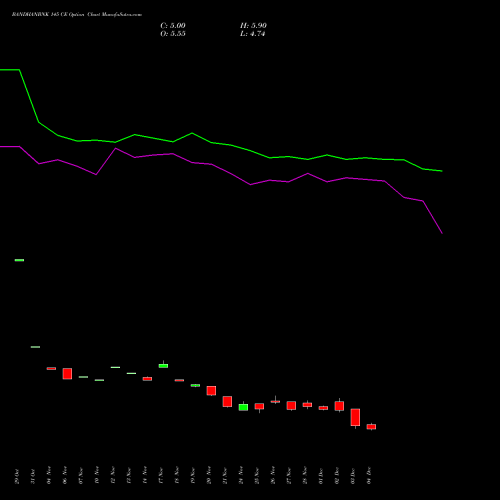500x500 pixels.
Task: Click the 01 Dec date label
Action: (x=321, y=476)
